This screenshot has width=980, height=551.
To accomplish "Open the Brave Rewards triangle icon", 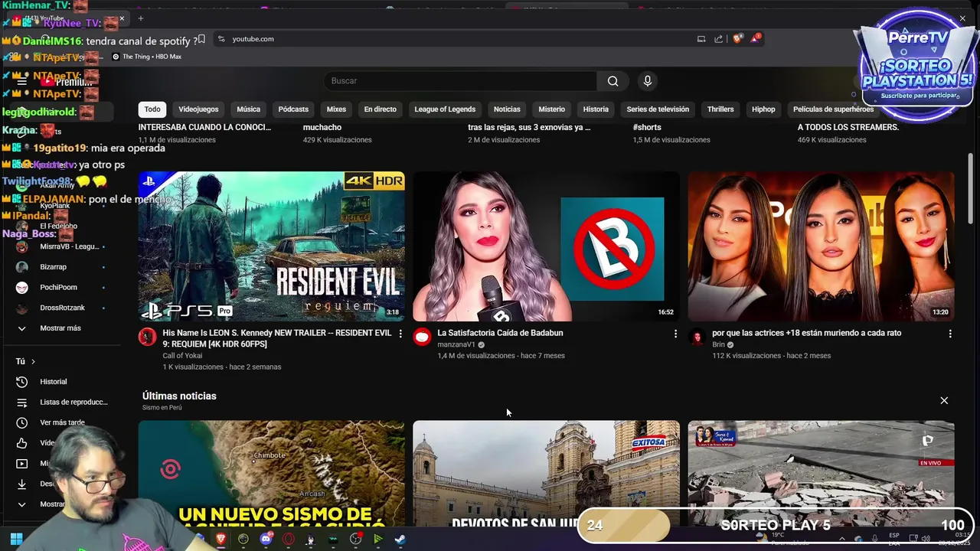I will point(756,38).
